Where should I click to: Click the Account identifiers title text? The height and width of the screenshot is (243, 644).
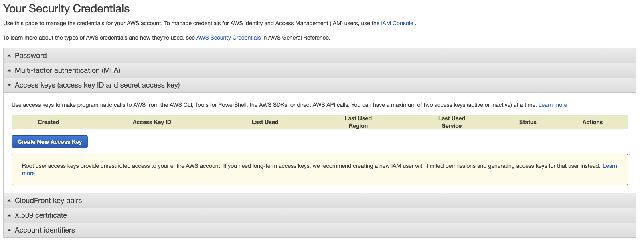(45, 230)
